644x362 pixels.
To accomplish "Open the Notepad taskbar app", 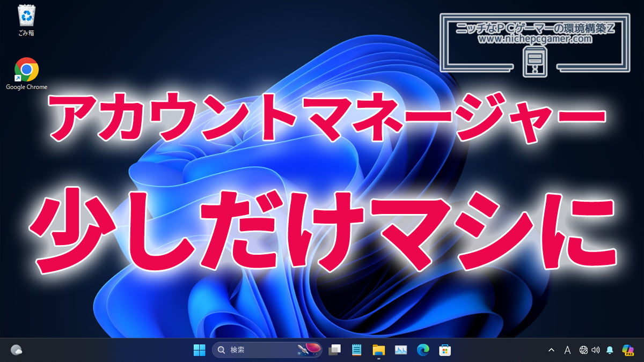I will pos(356,350).
